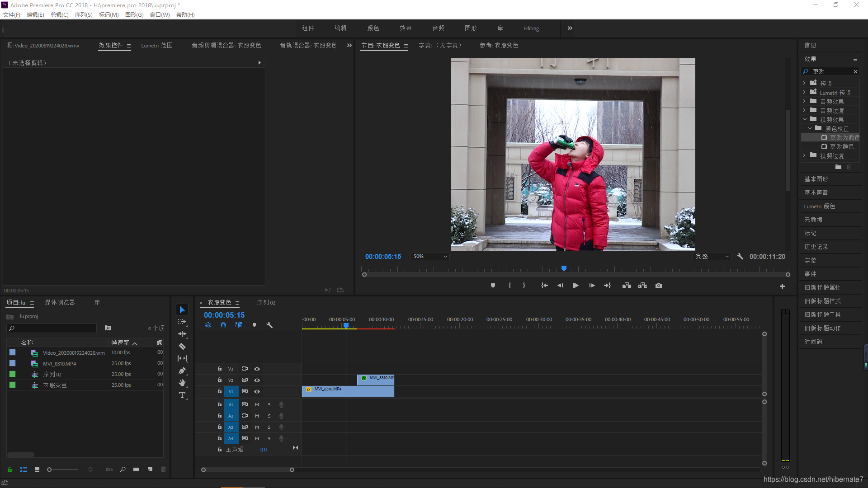Step back one frame in program monitor

coord(560,286)
